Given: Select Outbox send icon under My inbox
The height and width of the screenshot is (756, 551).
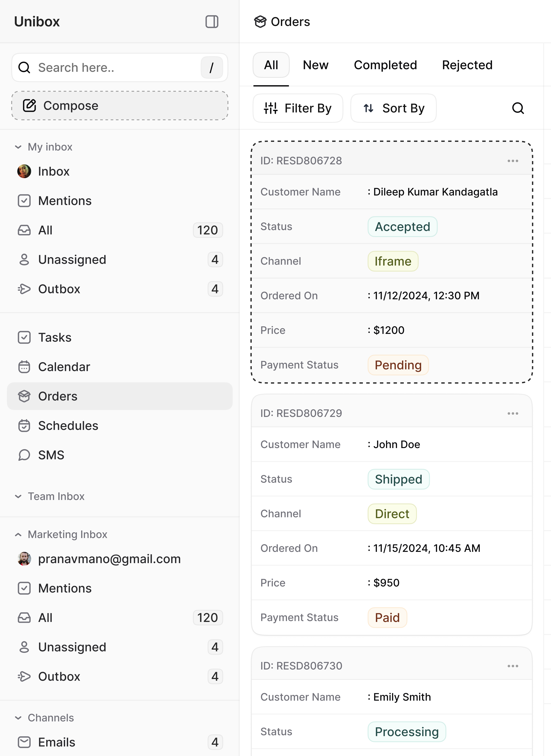Looking at the screenshot, I should pyautogui.click(x=24, y=289).
